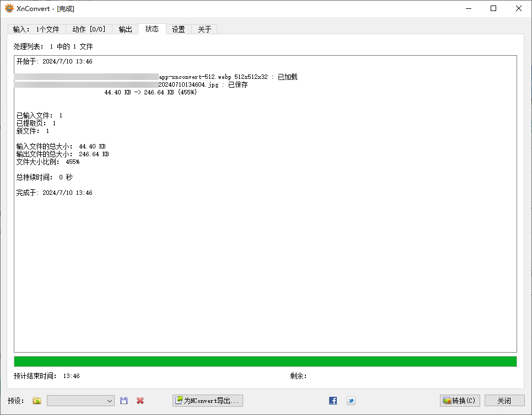The height and width of the screenshot is (415, 532).
Task: Open the 关于 tab
Action: [x=205, y=29]
